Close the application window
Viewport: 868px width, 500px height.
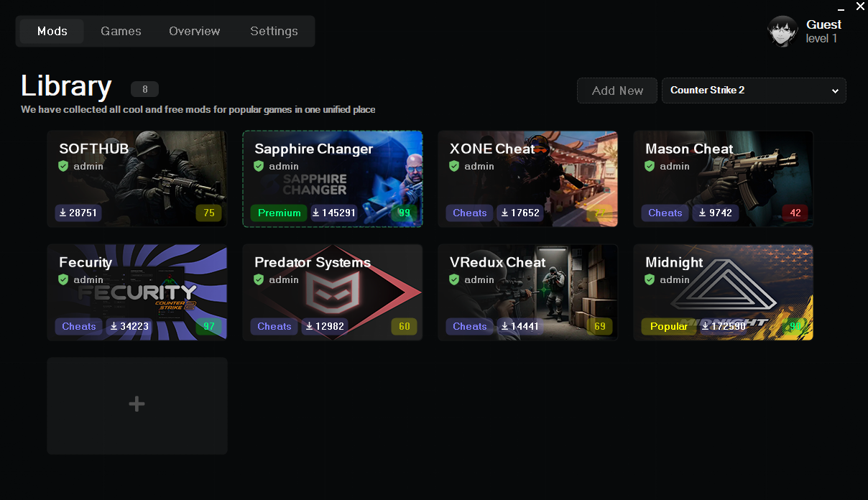[x=860, y=6]
